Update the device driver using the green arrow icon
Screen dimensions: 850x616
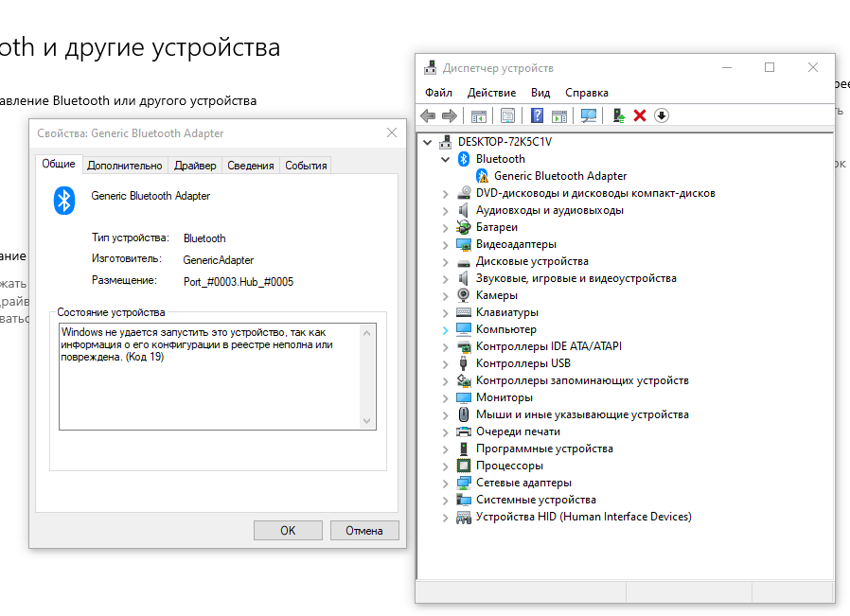tap(618, 115)
